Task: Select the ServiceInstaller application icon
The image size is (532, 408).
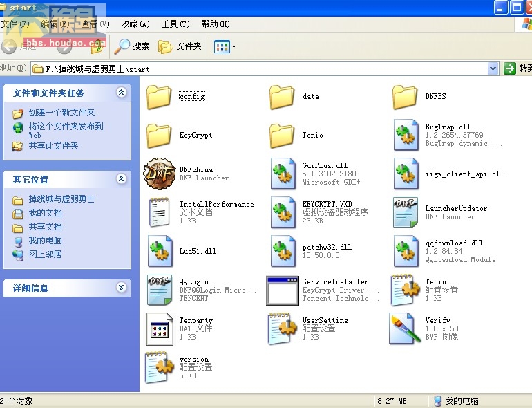Action: click(283, 290)
